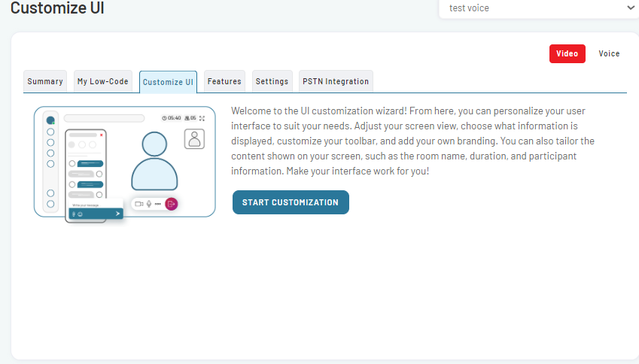Switch to My Low-Code tab
The height and width of the screenshot is (364, 639).
pyautogui.click(x=102, y=81)
